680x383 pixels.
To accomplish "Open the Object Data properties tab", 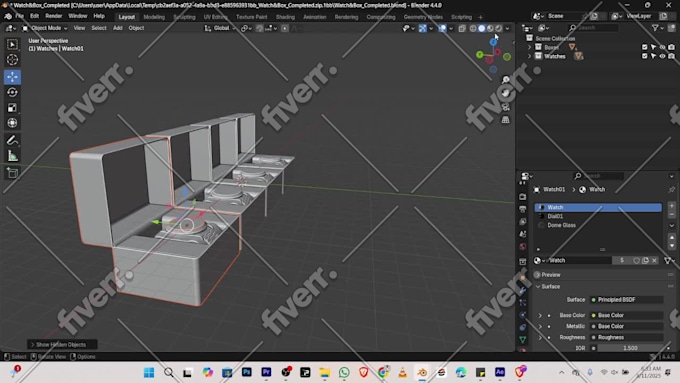I will [x=523, y=340].
